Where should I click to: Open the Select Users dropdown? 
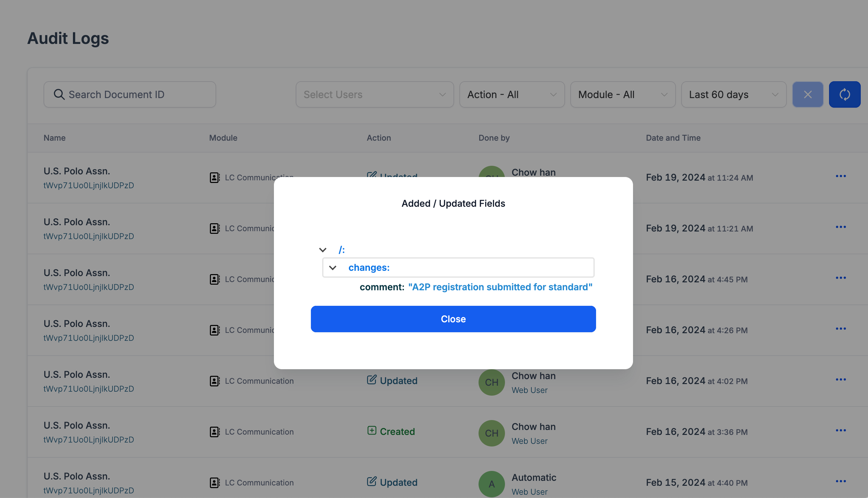(374, 94)
